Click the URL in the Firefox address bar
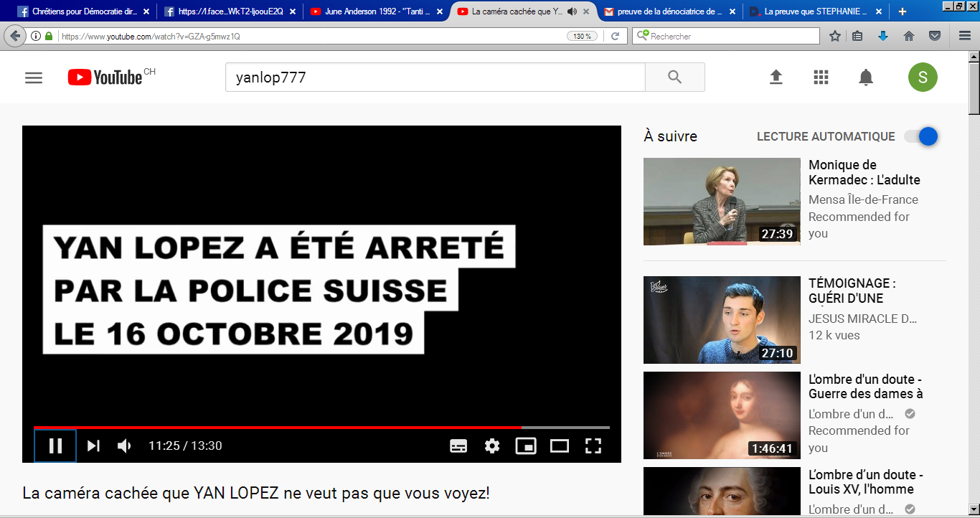Viewport: 980px width, 518px height. [151, 36]
